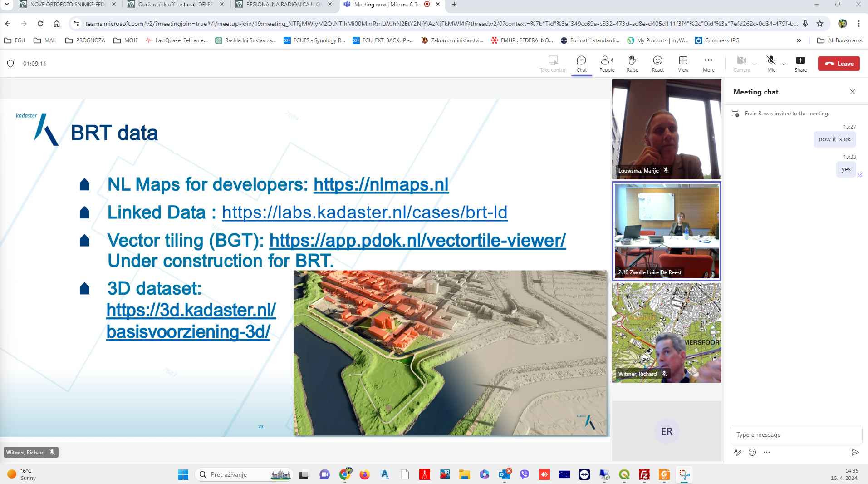This screenshot has width=868, height=484.
Task: Click the Type a message field
Action: coord(796,435)
